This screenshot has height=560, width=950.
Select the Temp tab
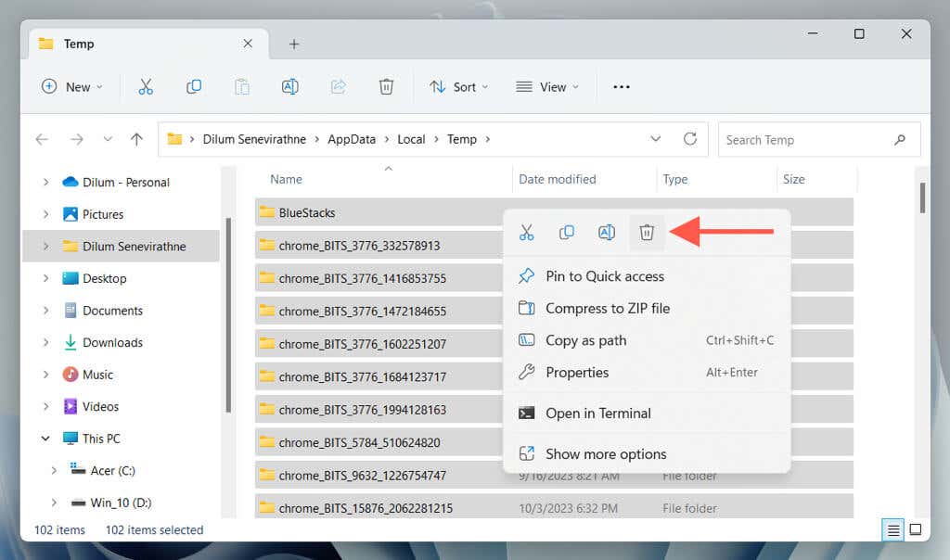(x=148, y=44)
